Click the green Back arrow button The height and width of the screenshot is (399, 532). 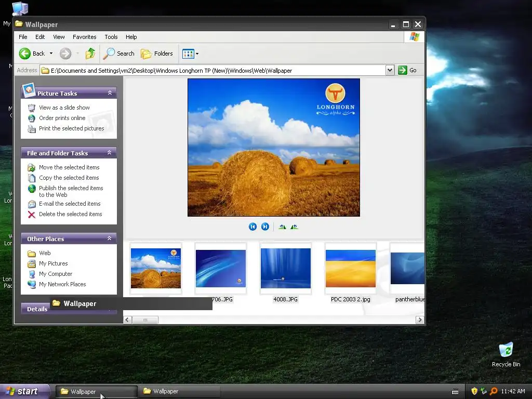(x=25, y=54)
